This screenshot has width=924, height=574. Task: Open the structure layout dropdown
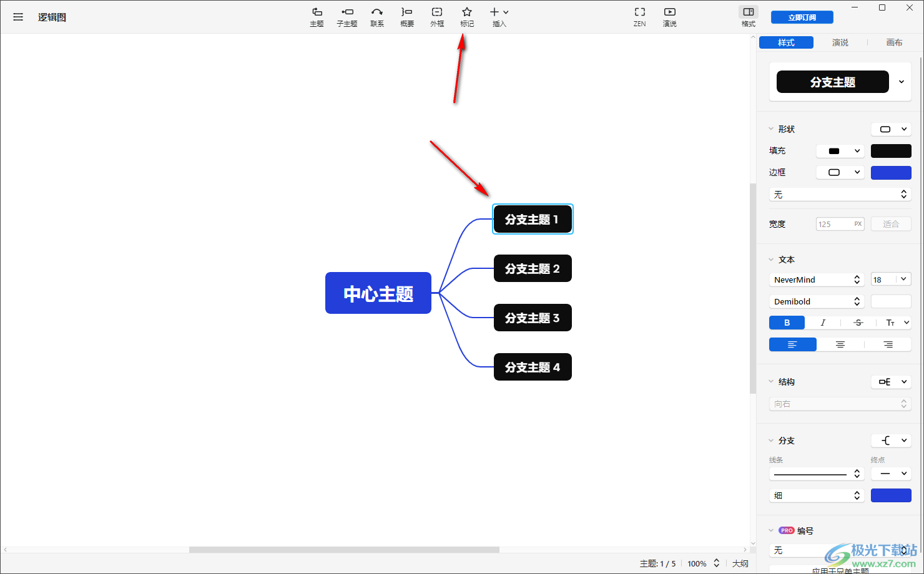click(891, 382)
